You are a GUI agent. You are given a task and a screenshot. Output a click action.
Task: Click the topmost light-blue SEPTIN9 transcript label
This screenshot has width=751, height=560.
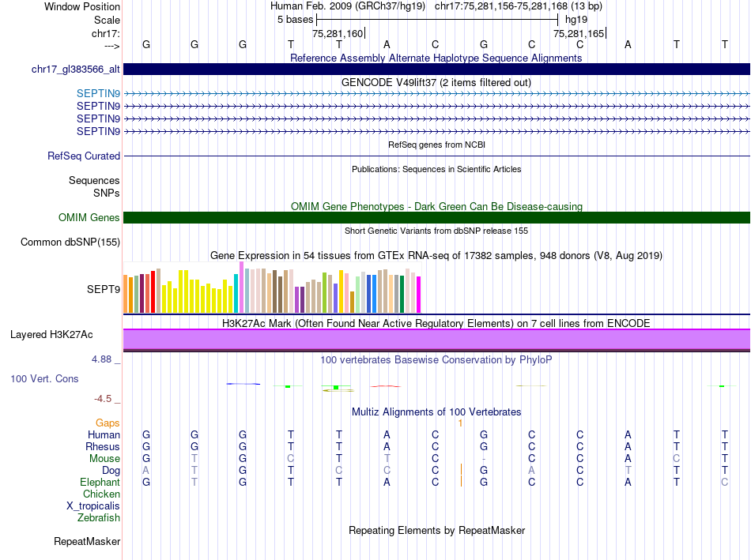click(99, 93)
